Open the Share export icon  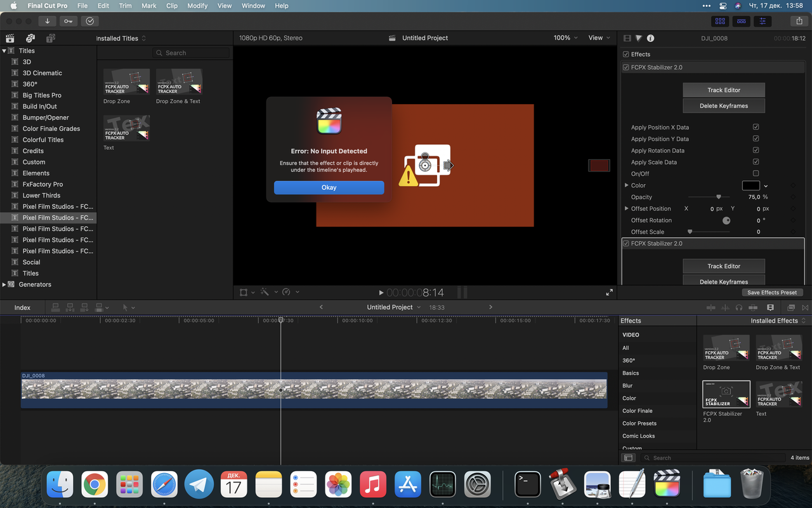(x=799, y=21)
